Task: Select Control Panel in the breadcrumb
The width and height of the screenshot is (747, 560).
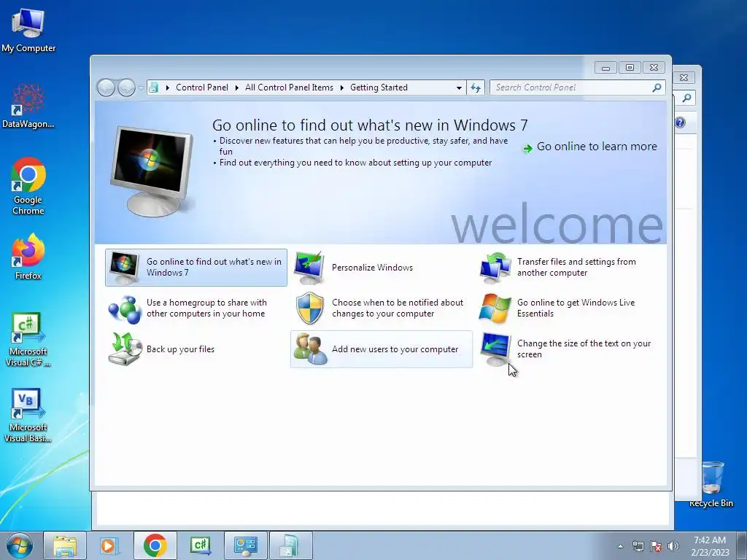Action: click(202, 87)
